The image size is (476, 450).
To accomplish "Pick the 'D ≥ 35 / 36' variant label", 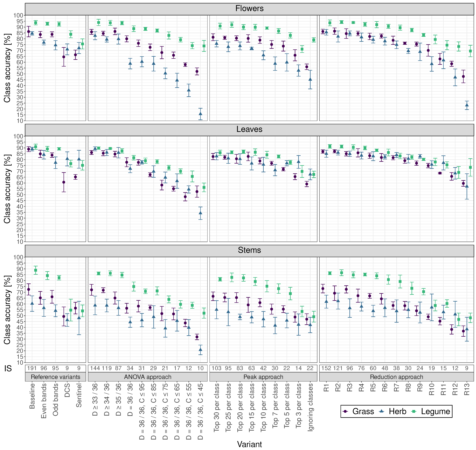I will [x=118, y=400].
